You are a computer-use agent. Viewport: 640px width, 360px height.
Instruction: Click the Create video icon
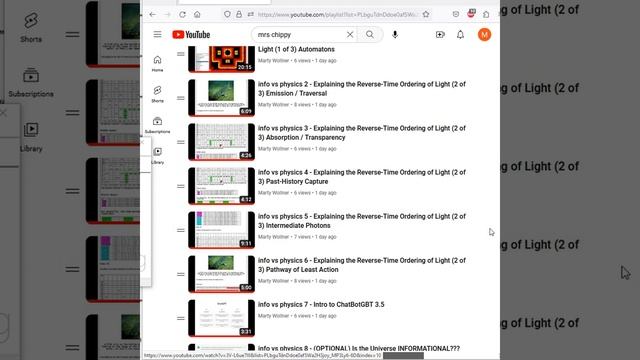tap(440, 35)
